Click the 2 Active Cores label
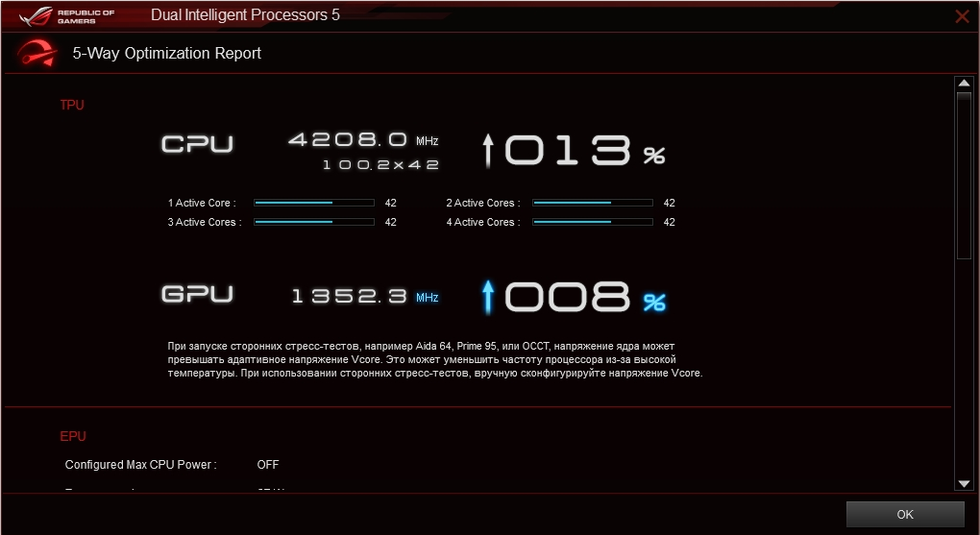 (483, 203)
